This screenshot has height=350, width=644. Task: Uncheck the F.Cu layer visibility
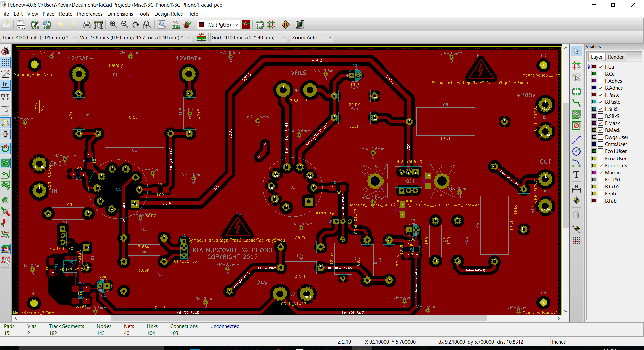pyautogui.click(x=601, y=67)
